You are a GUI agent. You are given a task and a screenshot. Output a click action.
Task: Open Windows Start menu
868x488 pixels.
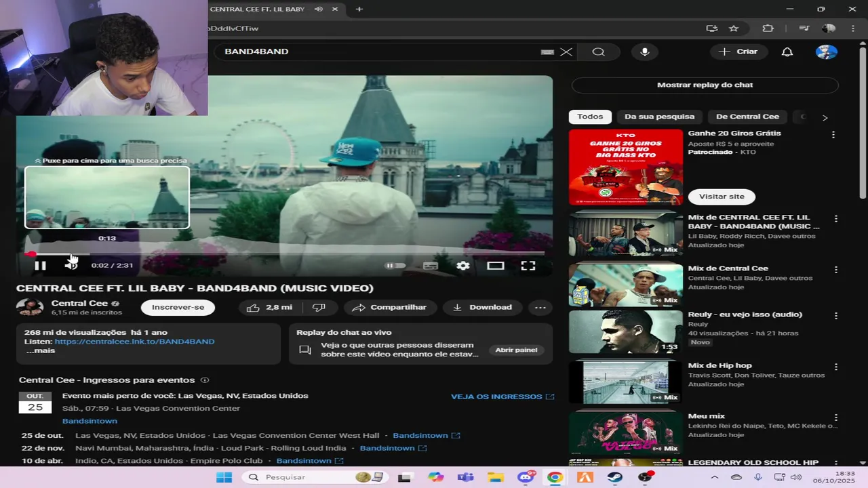pyautogui.click(x=224, y=477)
